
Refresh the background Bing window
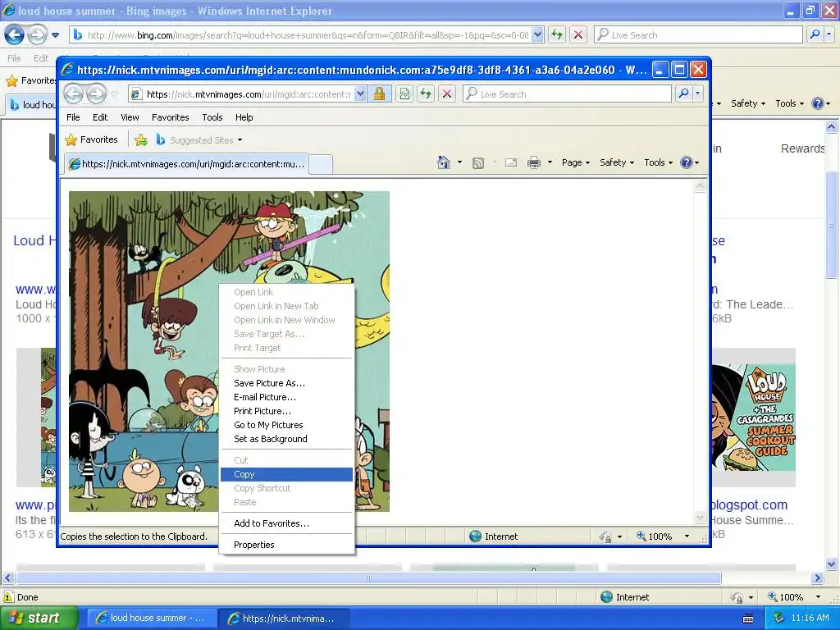coord(557,34)
